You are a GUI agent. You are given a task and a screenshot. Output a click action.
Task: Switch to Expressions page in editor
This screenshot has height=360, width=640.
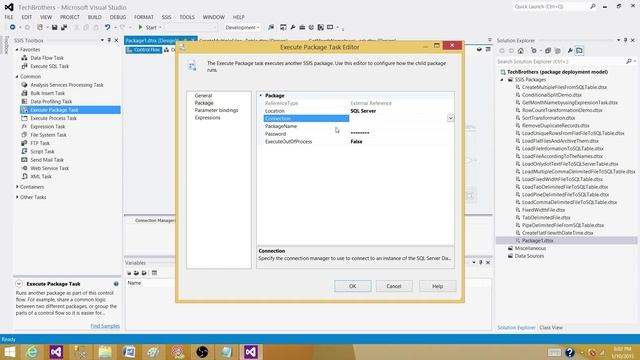point(207,118)
